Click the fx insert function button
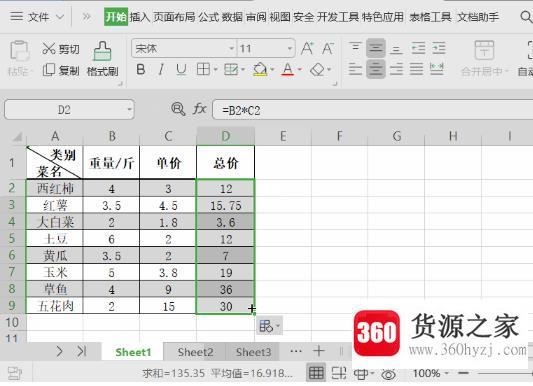 [200, 109]
